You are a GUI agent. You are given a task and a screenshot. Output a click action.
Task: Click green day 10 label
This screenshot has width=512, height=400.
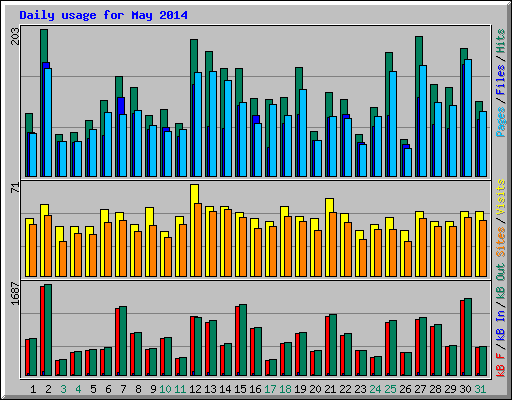click(x=165, y=389)
